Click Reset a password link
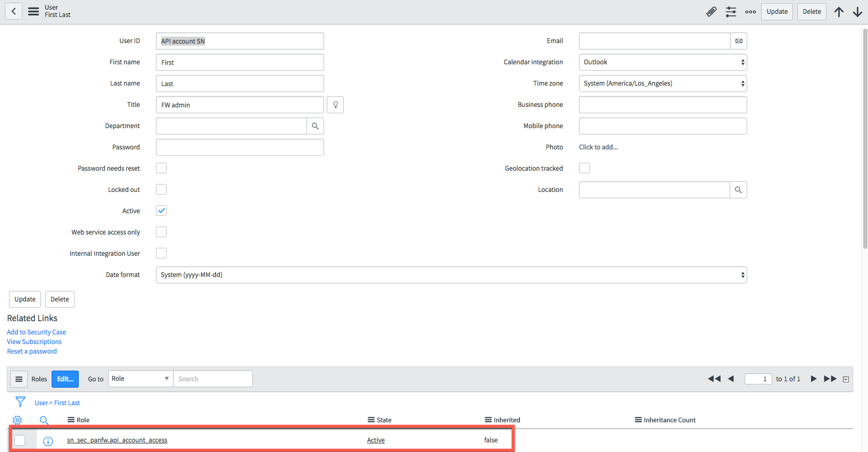Viewport: 868px width, 452px height. click(x=32, y=351)
